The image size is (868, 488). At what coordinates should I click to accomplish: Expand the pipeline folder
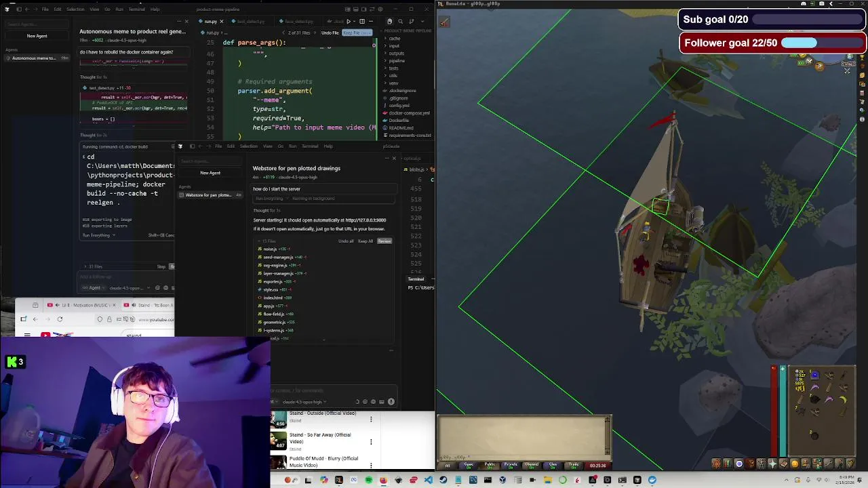point(398,61)
